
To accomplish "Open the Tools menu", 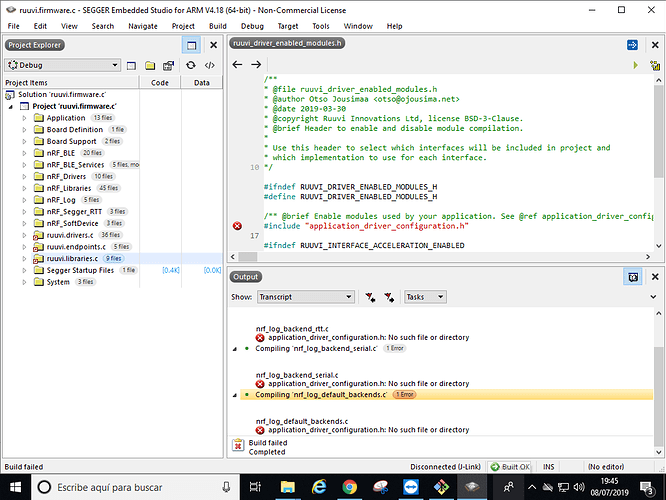I will pos(321,26).
